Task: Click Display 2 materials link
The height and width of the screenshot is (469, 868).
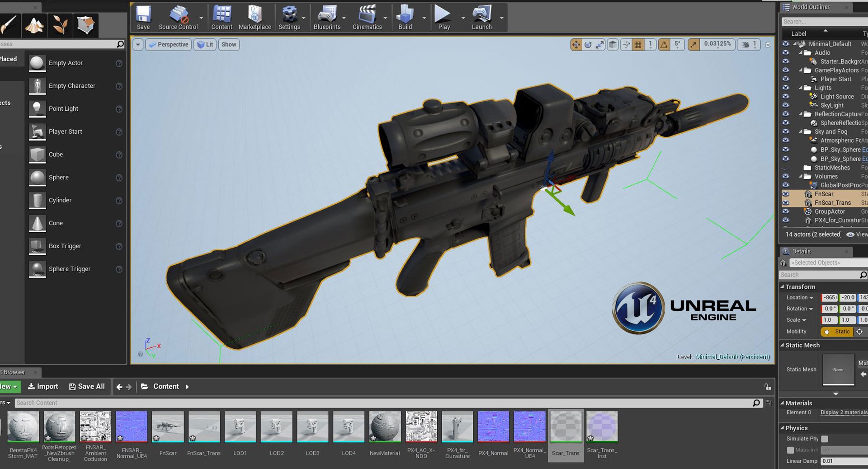Action: [x=844, y=413]
